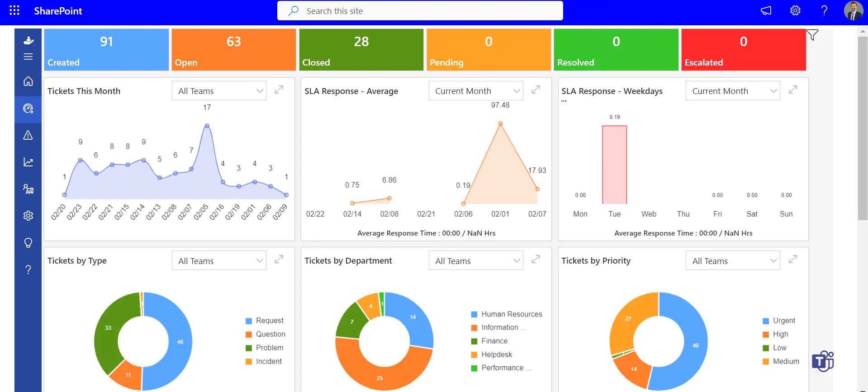Click the Closed tickets tile
868x392 pixels.
pyautogui.click(x=361, y=50)
